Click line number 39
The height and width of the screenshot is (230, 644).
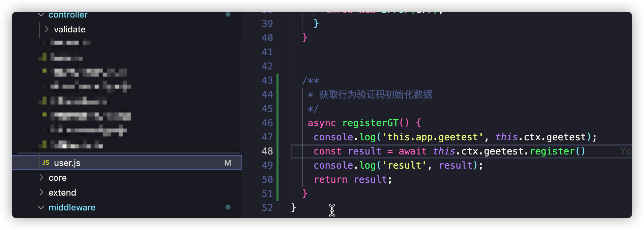pyautogui.click(x=267, y=24)
